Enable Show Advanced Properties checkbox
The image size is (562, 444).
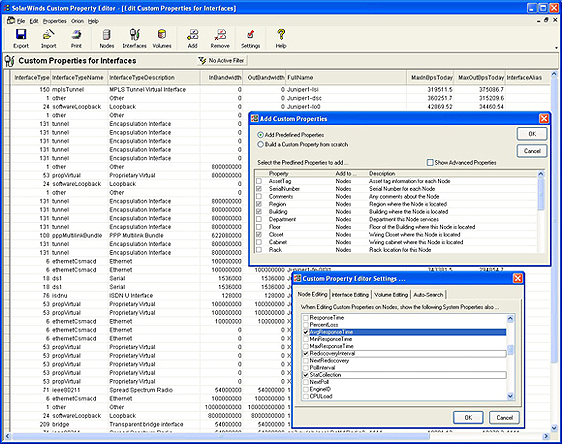pyautogui.click(x=430, y=163)
